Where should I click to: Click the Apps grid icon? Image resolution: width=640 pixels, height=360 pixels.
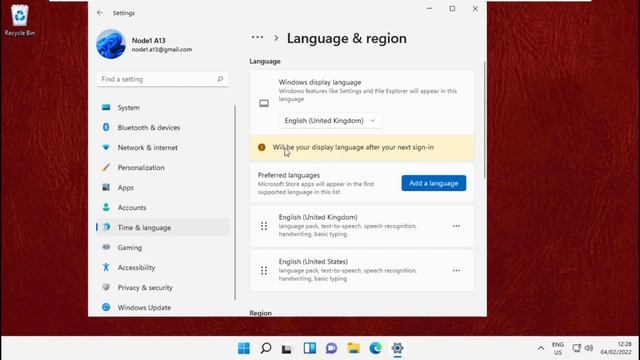coord(106,187)
